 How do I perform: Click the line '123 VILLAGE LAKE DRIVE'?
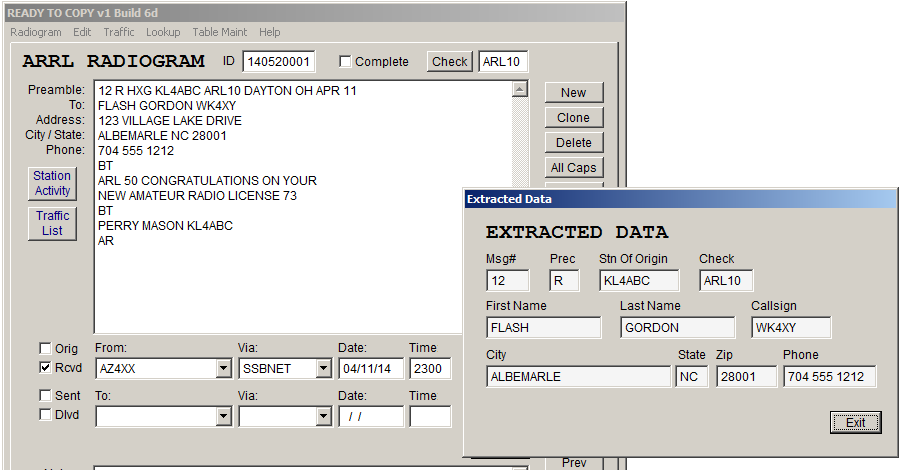click(x=170, y=121)
